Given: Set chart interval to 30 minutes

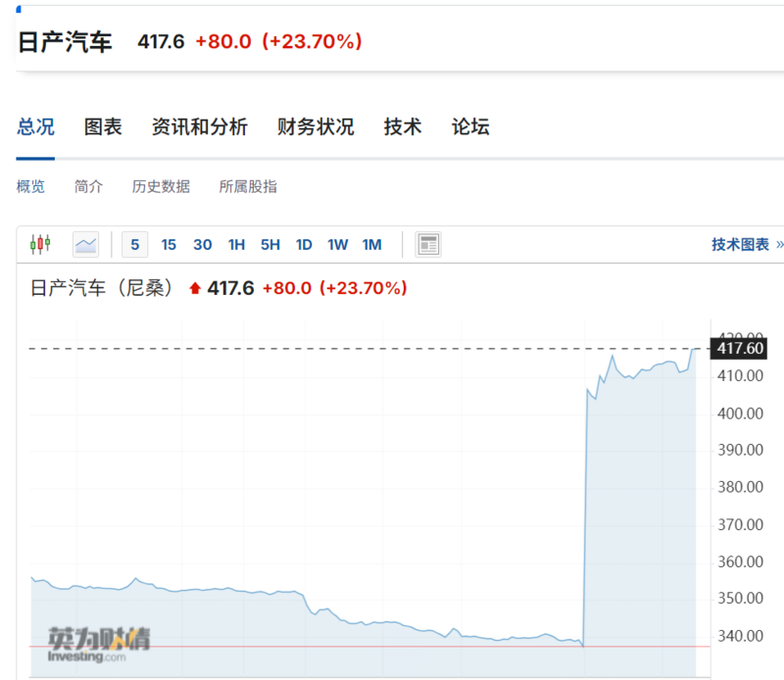Looking at the screenshot, I should [203, 245].
